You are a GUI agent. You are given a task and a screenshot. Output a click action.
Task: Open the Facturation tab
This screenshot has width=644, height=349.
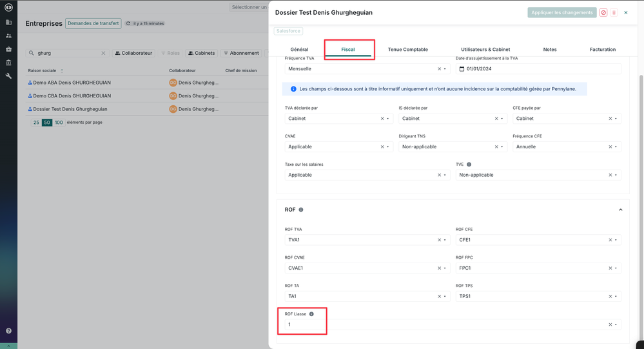click(x=602, y=49)
